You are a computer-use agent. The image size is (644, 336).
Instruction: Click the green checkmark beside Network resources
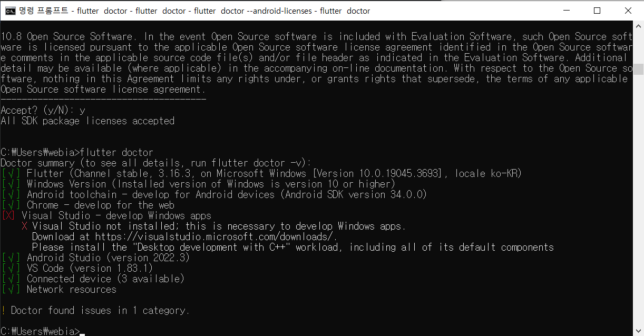11,289
